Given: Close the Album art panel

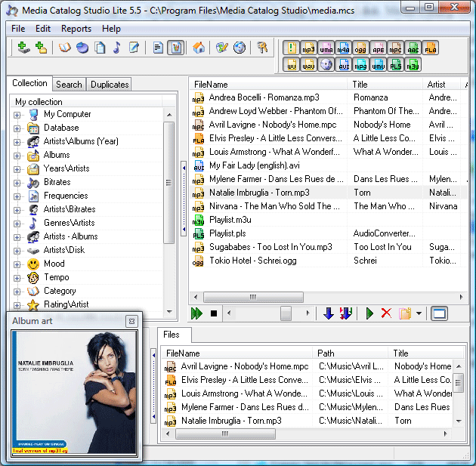Looking at the screenshot, I should pyautogui.click(x=131, y=321).
